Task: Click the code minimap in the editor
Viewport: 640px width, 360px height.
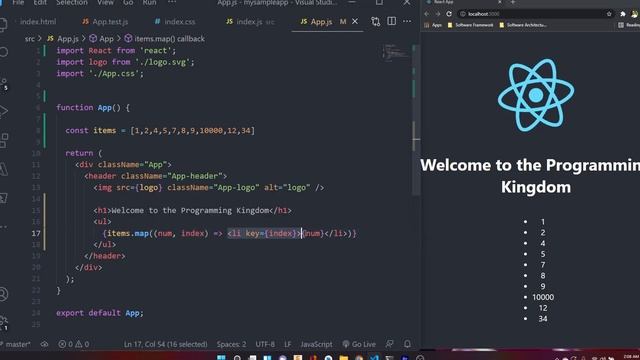Action: click(x=395, y=52)
